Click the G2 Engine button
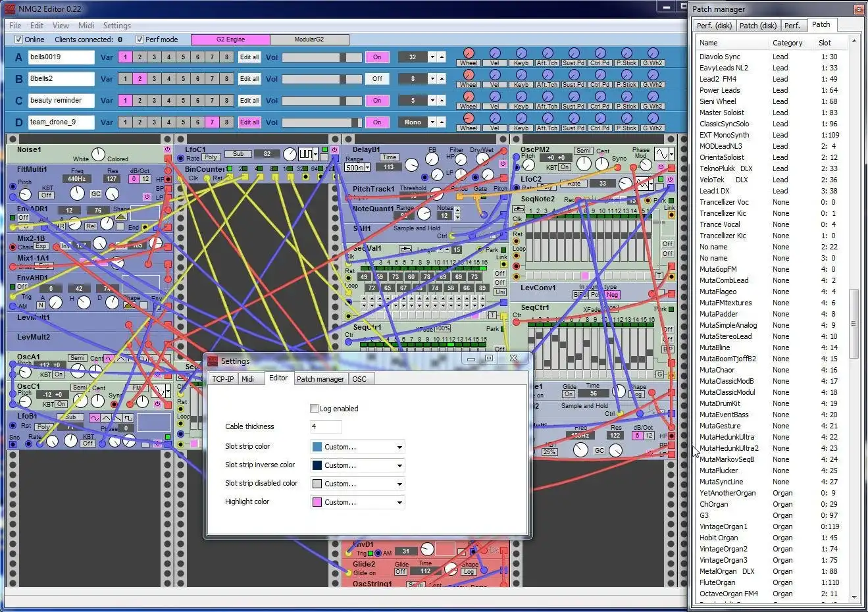Screen dimensions: 868x612 point(230,39)
